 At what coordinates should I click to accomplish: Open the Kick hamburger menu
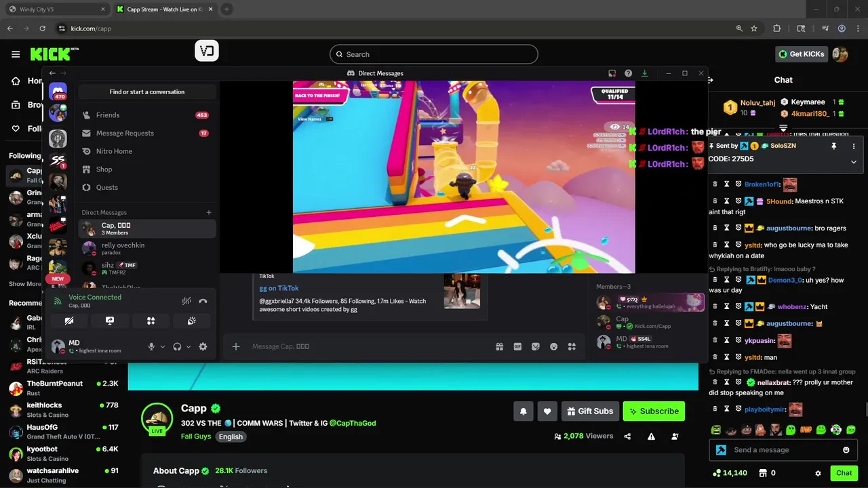tap(16, 54)
